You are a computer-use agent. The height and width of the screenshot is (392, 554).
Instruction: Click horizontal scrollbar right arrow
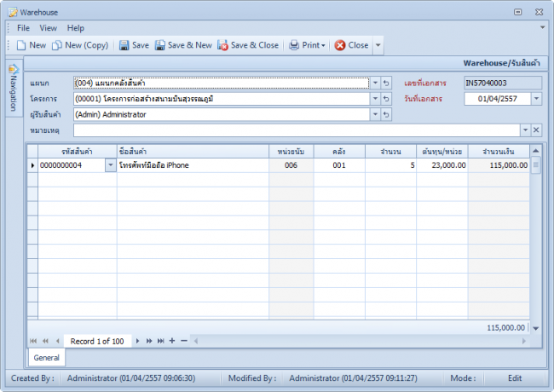[x=524, y=341]
